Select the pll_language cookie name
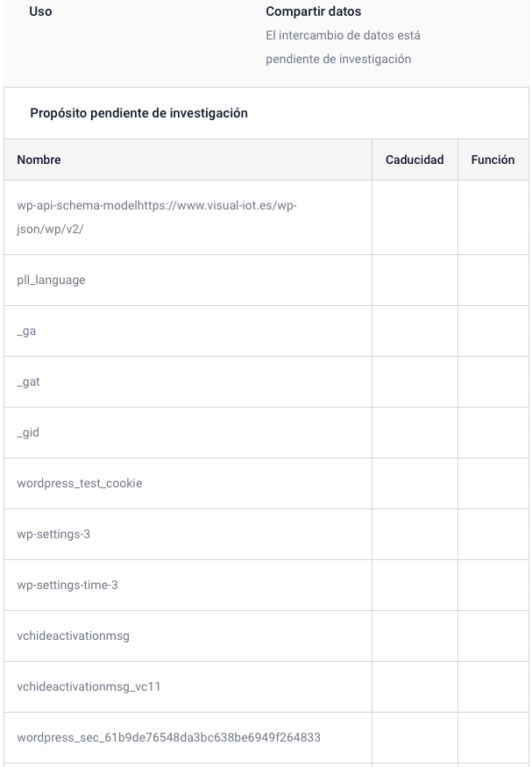532x767 pixels. (x=51, y=281)
